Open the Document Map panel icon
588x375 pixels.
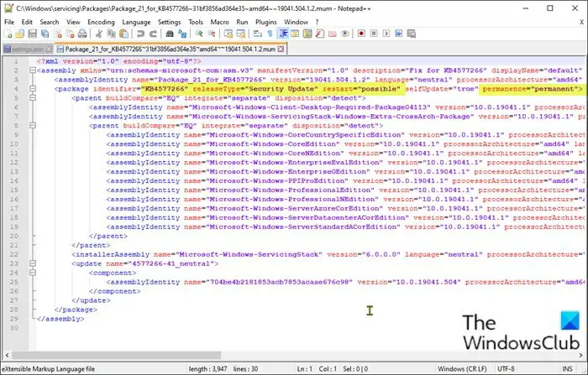pos(307,34)
